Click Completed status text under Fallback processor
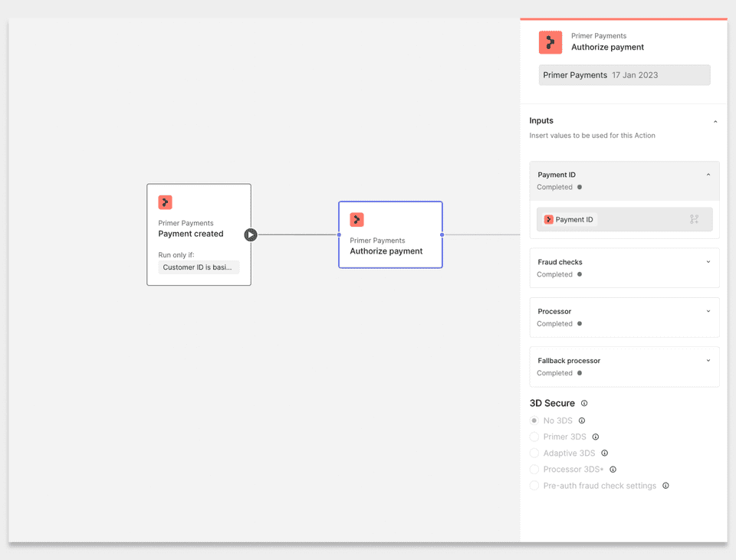 554,373
